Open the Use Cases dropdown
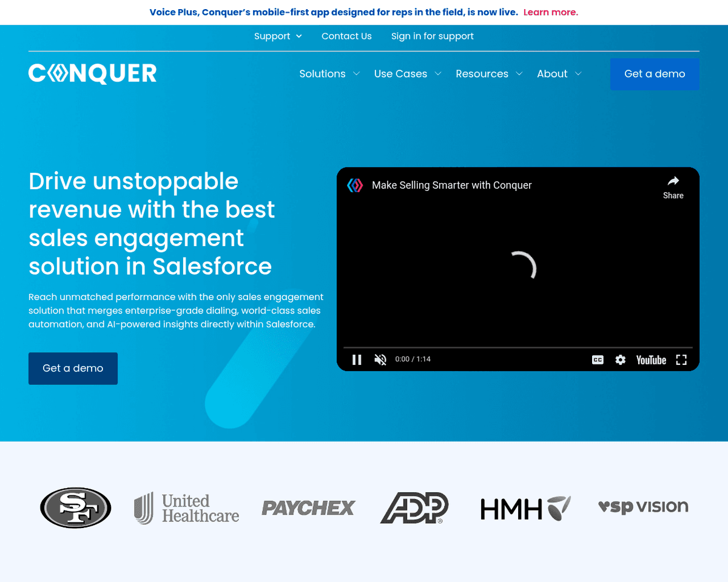Image resolution: width=728 pixels, height=582 pixels. click(407, 74)
